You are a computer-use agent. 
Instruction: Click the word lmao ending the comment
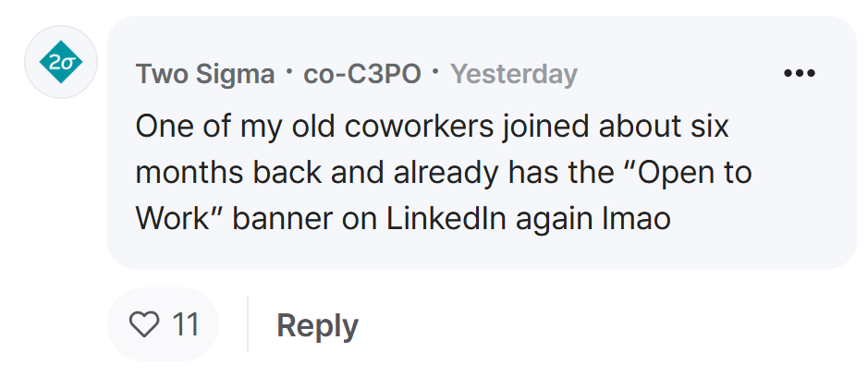tap(636, 219)
